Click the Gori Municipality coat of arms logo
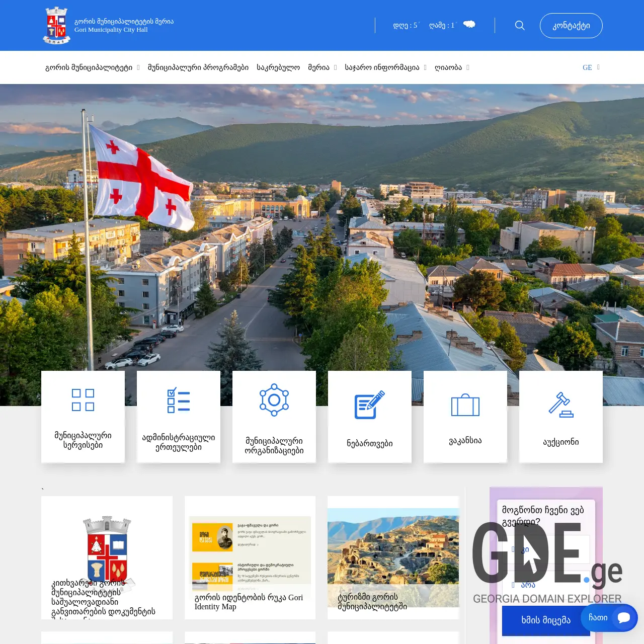This screenshot has width=644, height=644. [56, 25]
